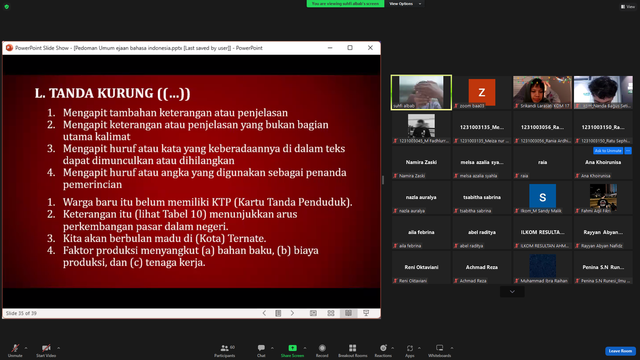Select Fahmi Aqil Fikri's tile
Viewport: 640px width, 360px height.
click(x=603, y=198)
